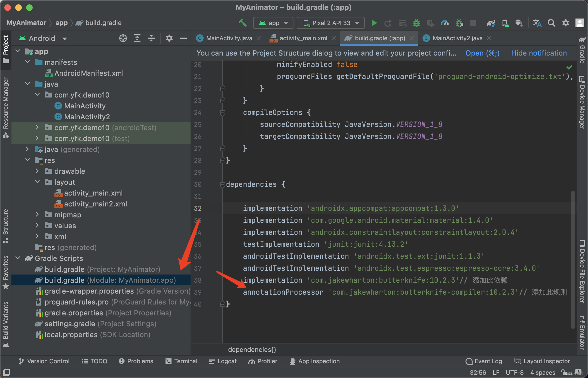Click the Open Project Structure link
This screenshot has height=378, width=588.
482,53
